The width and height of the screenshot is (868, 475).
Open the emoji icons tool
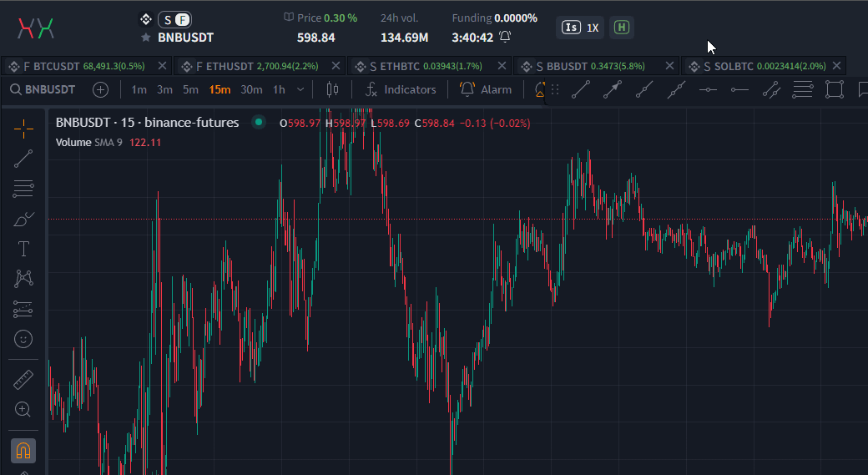pos(23,339)
